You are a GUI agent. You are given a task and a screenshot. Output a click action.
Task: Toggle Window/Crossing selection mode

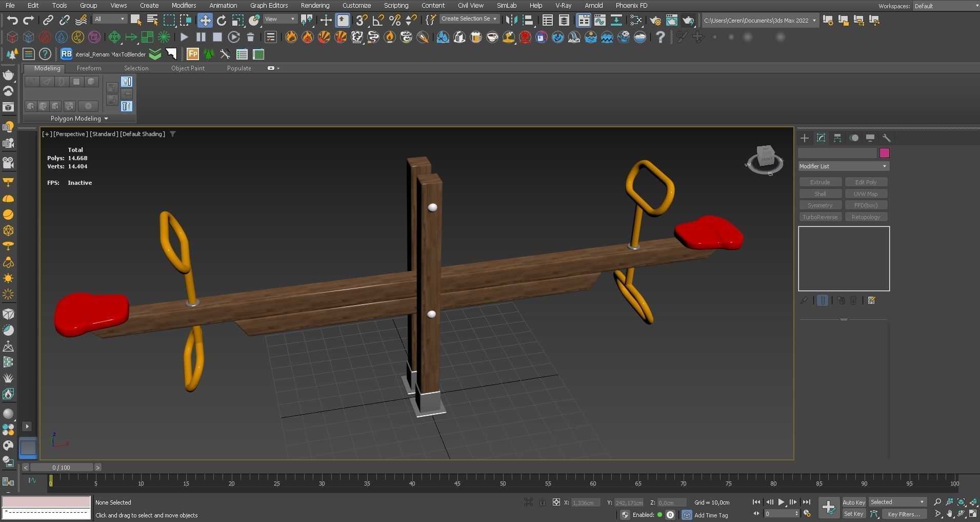pyautogui.click(x=186, y=21)
